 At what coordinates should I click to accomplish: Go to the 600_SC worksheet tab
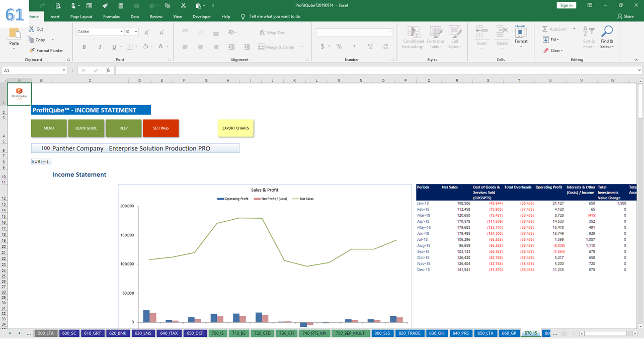[x=69, y=333]
